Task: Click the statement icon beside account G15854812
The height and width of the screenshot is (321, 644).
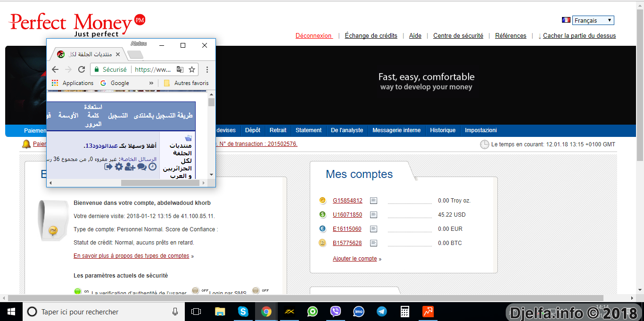Action: (x=373, y=201)
